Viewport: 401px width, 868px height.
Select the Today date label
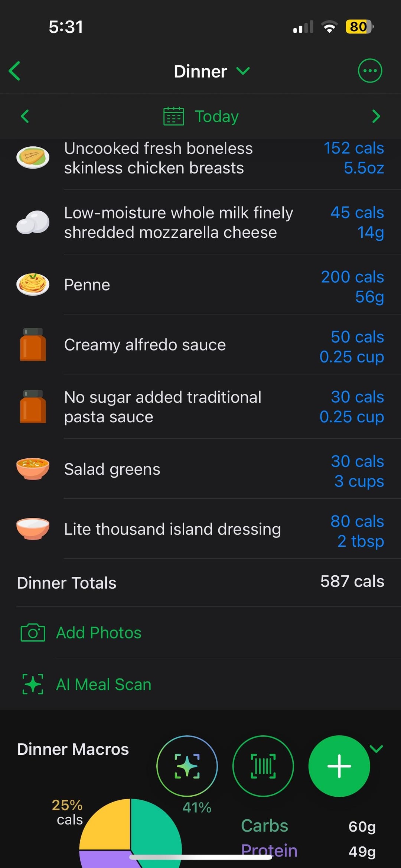pos(216,116)
